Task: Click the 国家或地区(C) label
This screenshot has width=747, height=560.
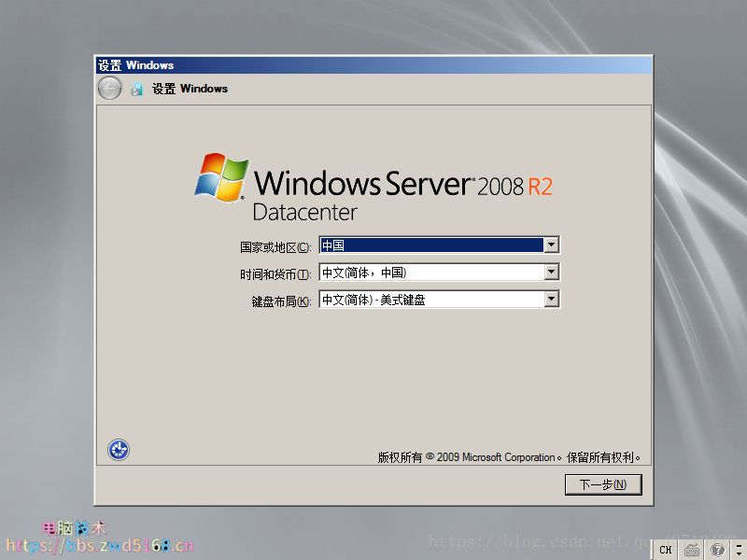Action: 275,247
